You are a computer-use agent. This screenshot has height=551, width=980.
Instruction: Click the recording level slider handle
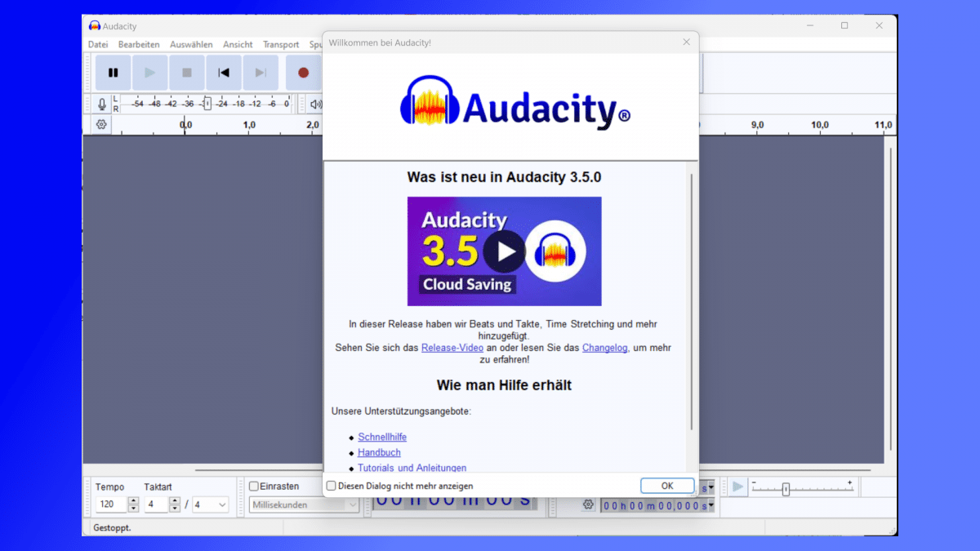coord(207,104)
